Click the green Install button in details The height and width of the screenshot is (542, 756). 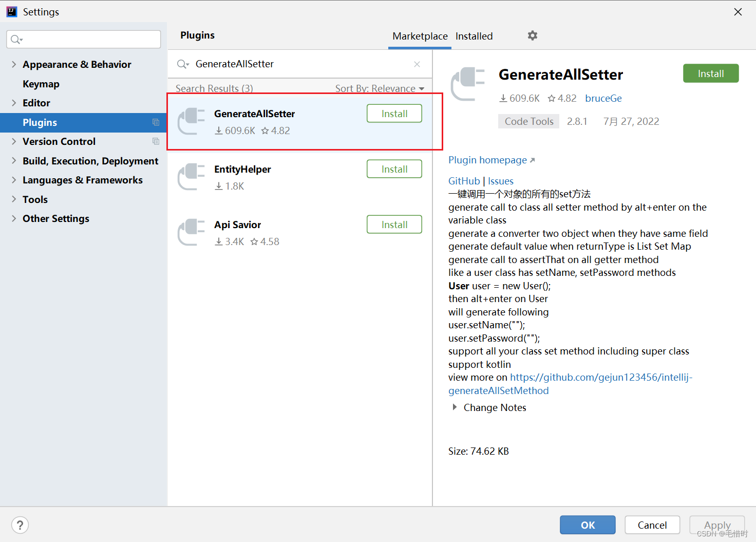(x=711, y=73)
